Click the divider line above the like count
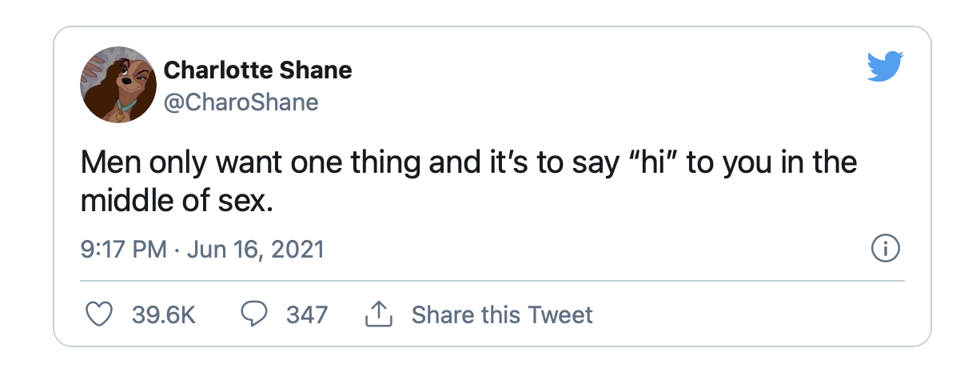 click(492, 281)
